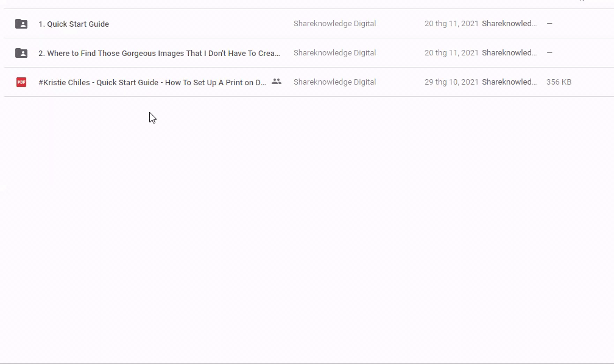Click truncated 'Shareknowled...' modifier in Quick Start Guide row
The width and height of the screenshot is (614, 364).
(x=509, y=24)
